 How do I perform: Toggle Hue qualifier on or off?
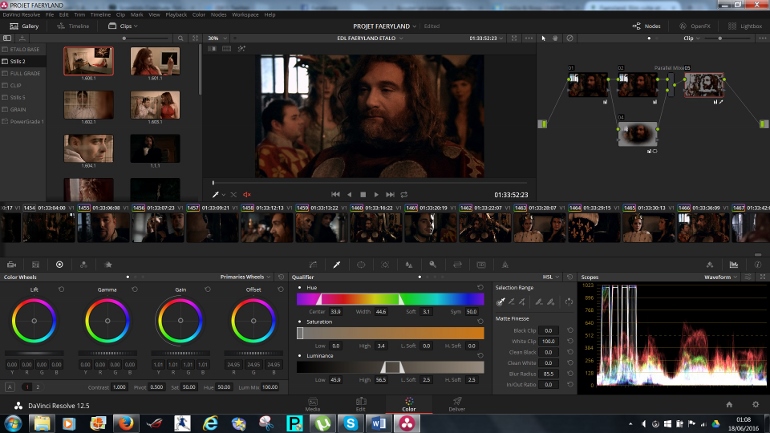(x=300, y=288)
